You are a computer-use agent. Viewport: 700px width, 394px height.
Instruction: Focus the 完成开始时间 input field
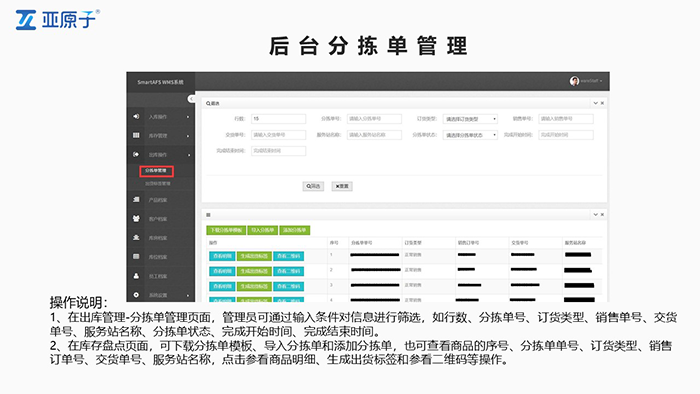[x=566, y=135]
